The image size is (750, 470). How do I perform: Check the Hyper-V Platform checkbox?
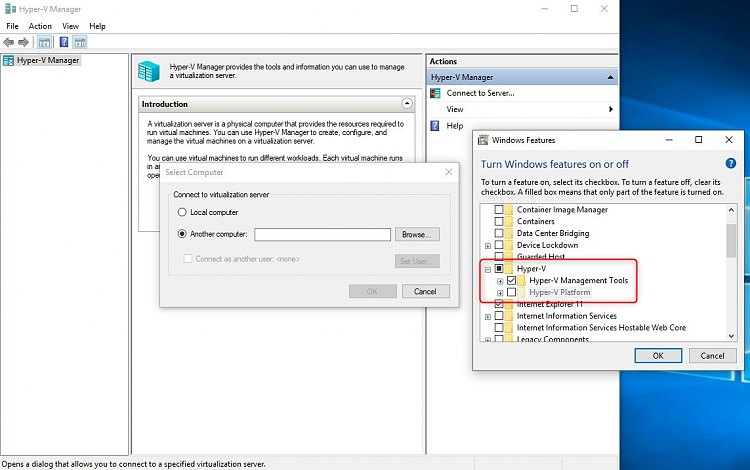click(x=511, y=292)
